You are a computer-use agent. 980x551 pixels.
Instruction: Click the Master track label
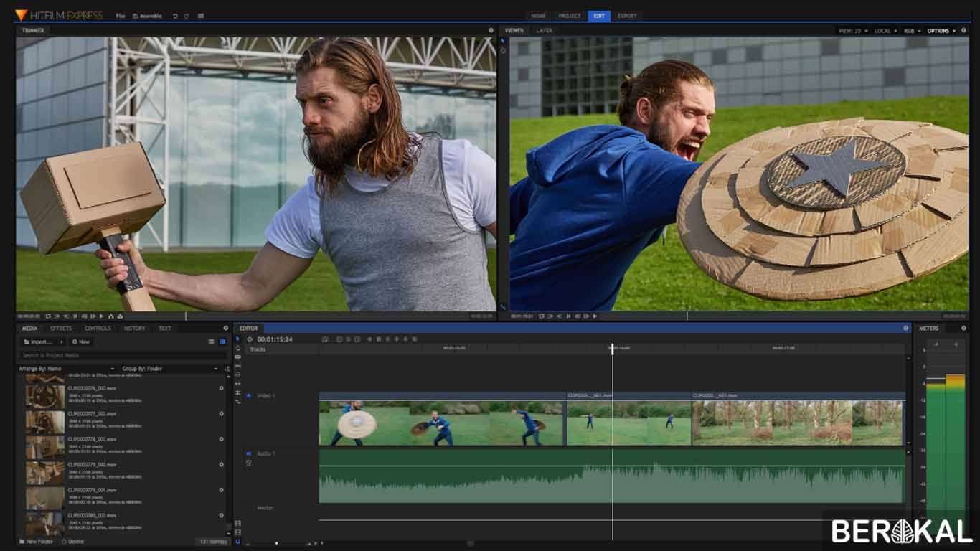265,508
